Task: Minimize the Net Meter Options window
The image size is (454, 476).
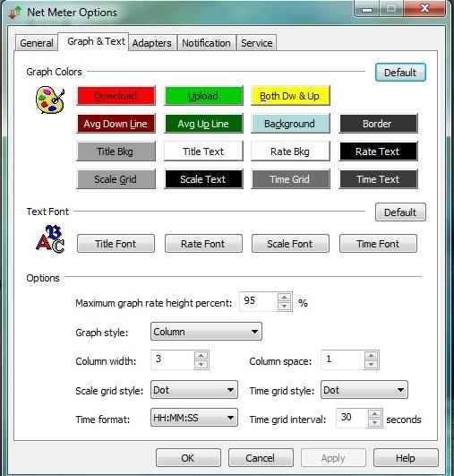Action: point(366,9)
